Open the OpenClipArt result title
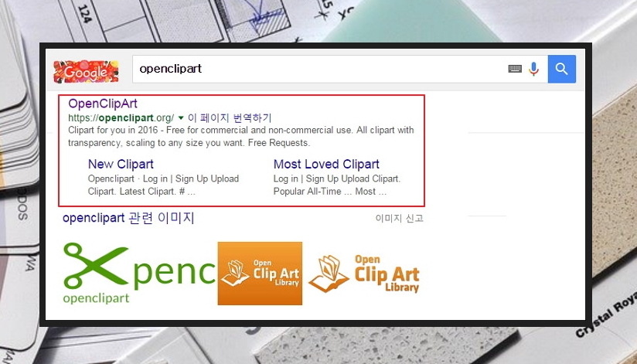The image size is (637, 364). pos(103,104)
